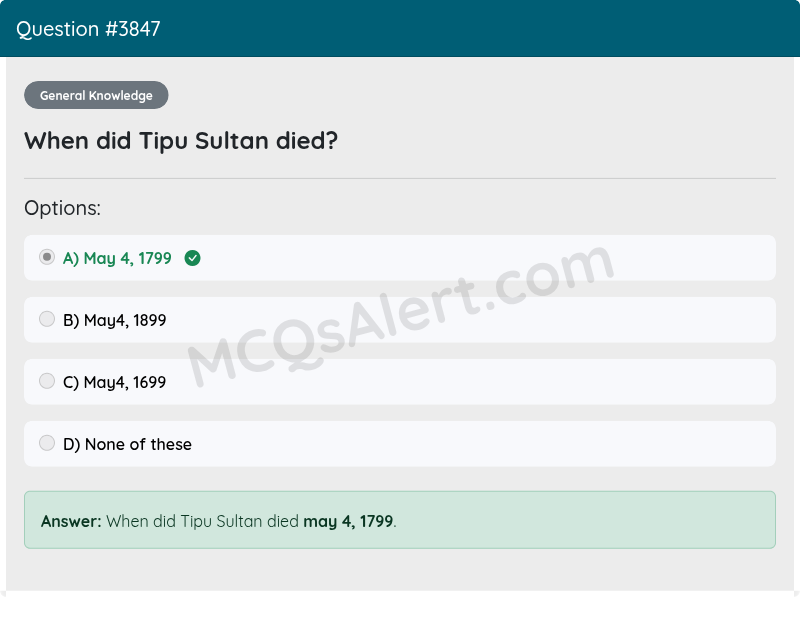The width and height of the screenshot is (800, 621).
Task: Select the radio button for option C
Action: click(x=46, y=381)
